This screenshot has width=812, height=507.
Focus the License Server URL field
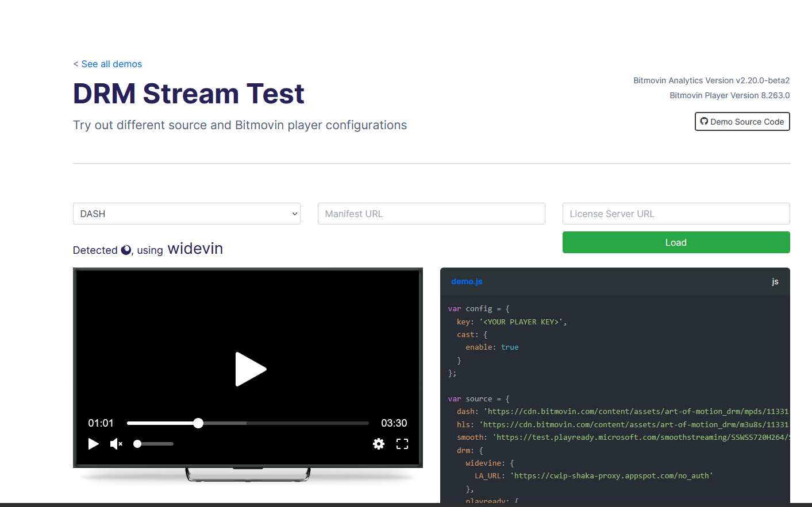pyautogui.click(x=676, y=214)
